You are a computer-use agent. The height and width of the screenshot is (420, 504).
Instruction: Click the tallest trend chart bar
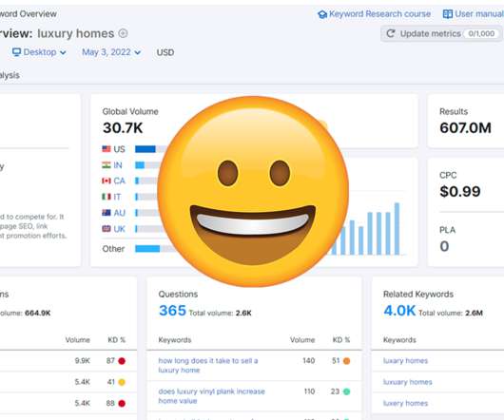tap(397, 229)
